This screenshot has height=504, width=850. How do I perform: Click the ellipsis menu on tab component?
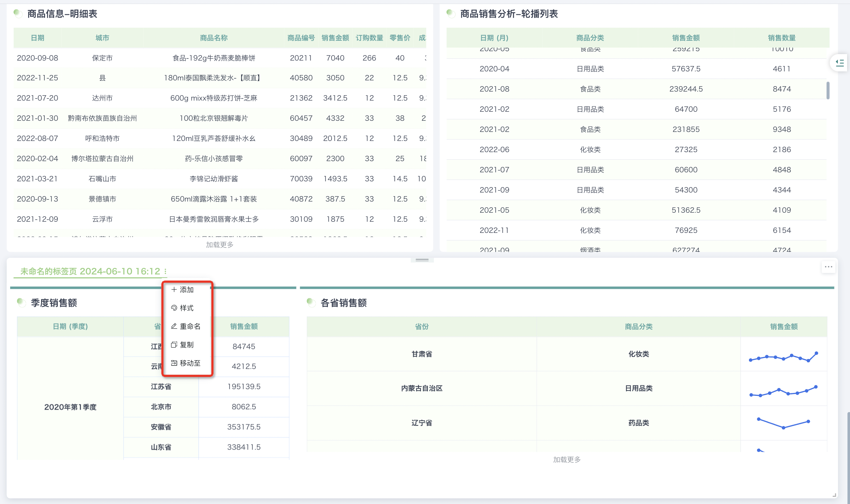(828, 267)
